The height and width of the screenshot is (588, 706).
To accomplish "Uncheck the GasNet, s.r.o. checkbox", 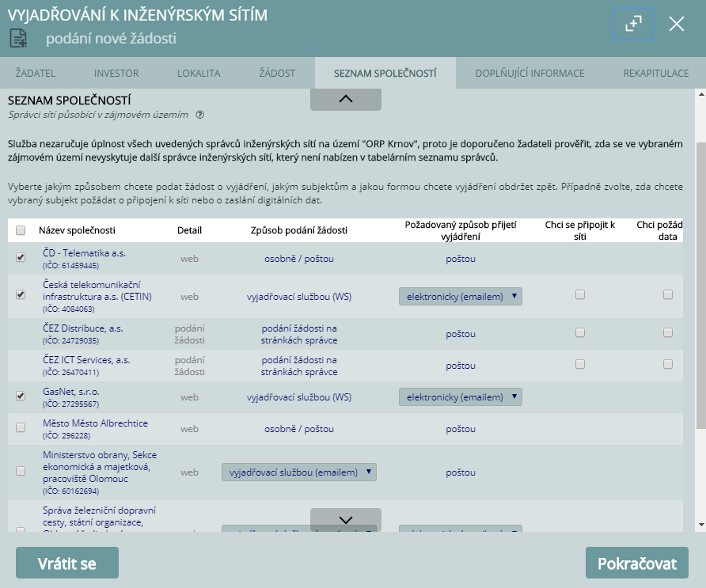I will click(21, 396).
